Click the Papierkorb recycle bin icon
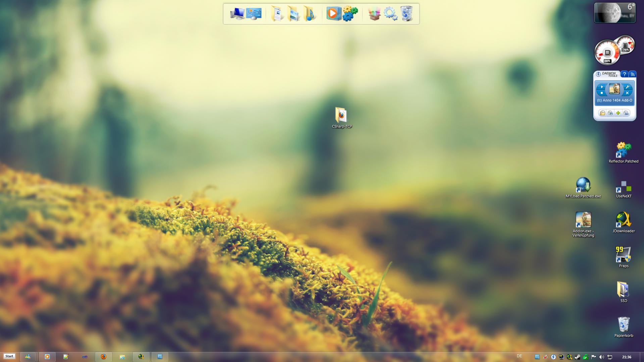 coord(623,325)
